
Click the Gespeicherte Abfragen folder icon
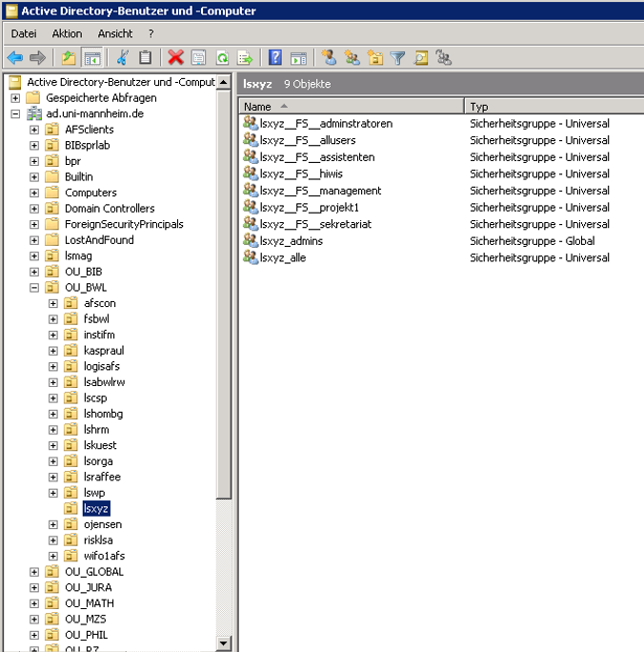32,98
